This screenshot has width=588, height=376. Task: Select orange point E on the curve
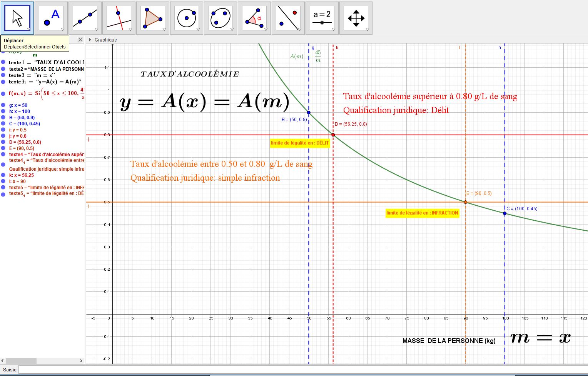[x=465, y=202]
